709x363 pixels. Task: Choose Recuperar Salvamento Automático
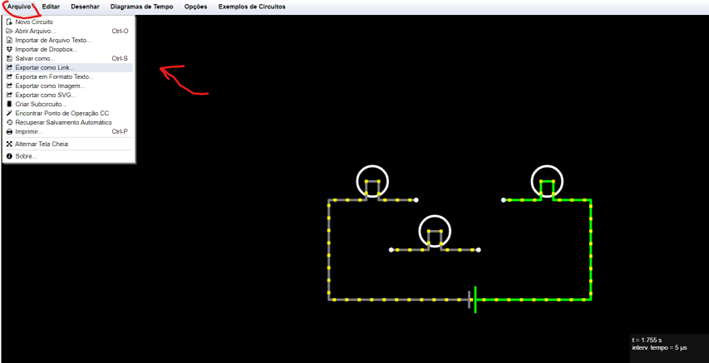(x=68, y=123)
